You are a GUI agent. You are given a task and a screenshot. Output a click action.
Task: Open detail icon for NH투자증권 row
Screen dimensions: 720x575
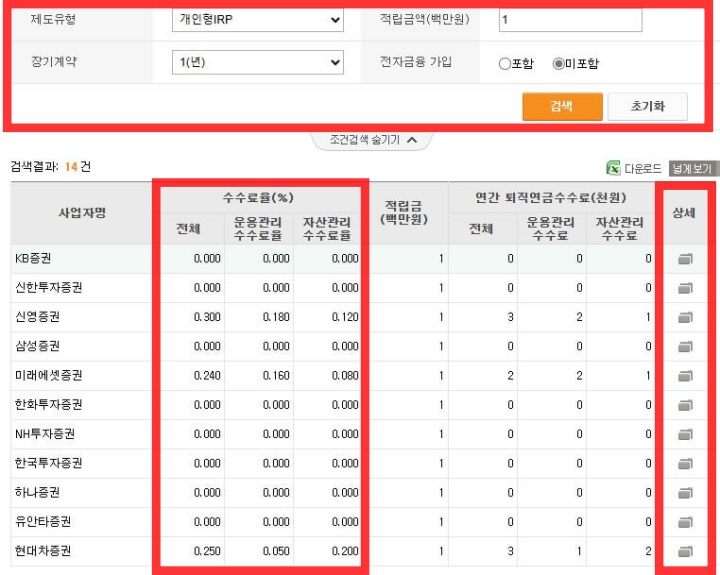[685, 434]
